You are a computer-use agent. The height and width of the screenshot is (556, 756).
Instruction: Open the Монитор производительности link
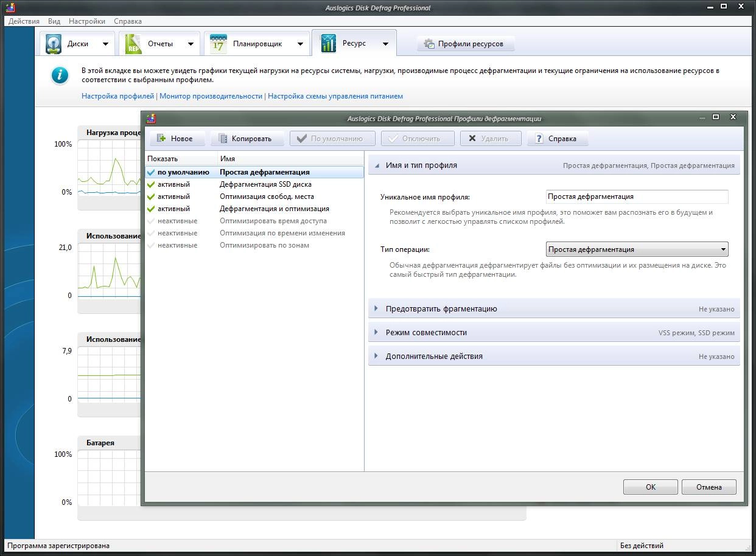(x=211, y=96)
